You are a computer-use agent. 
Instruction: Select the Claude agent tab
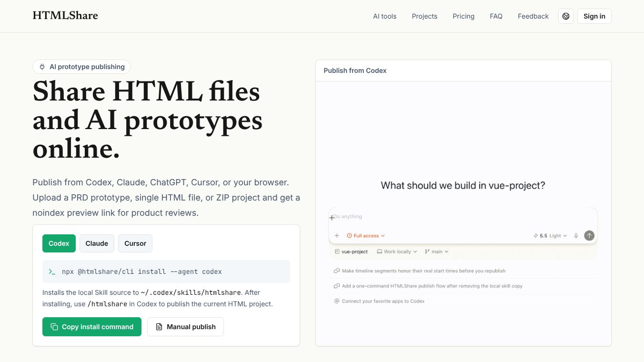tap(97, 243)
